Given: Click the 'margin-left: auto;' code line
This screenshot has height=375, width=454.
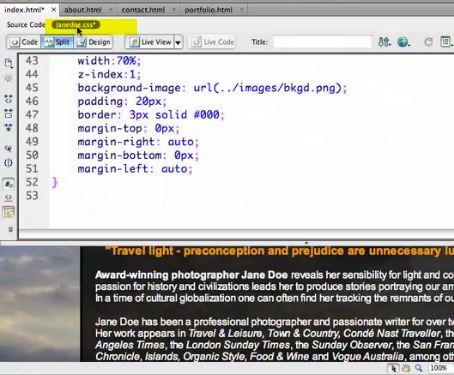Looking at the screenshot, I should [135, 169].
